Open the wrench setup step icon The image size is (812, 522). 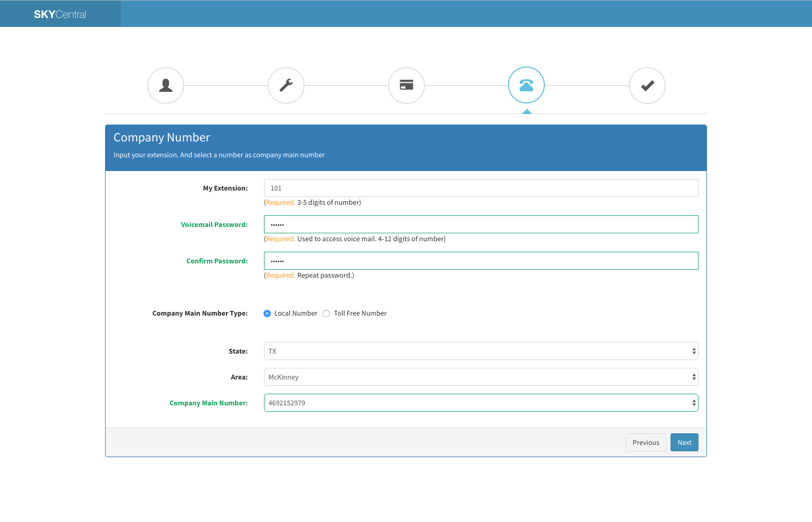(x=286, y=86)
